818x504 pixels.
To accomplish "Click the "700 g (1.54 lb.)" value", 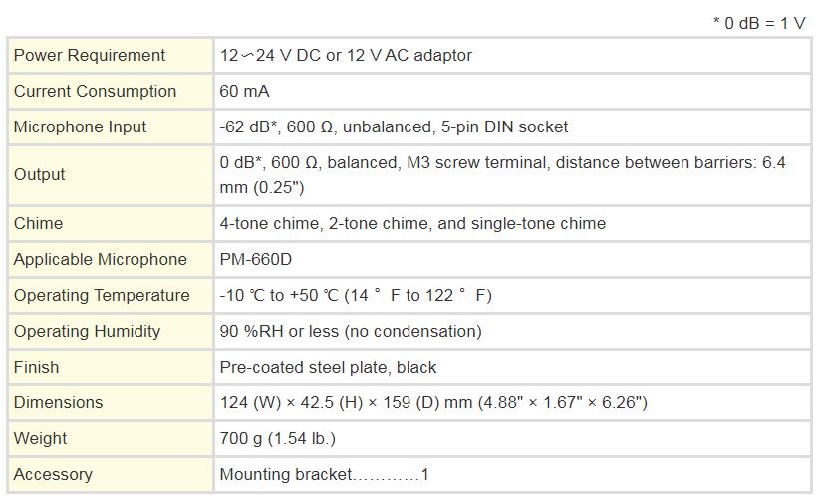I will [x=277, y=438].
